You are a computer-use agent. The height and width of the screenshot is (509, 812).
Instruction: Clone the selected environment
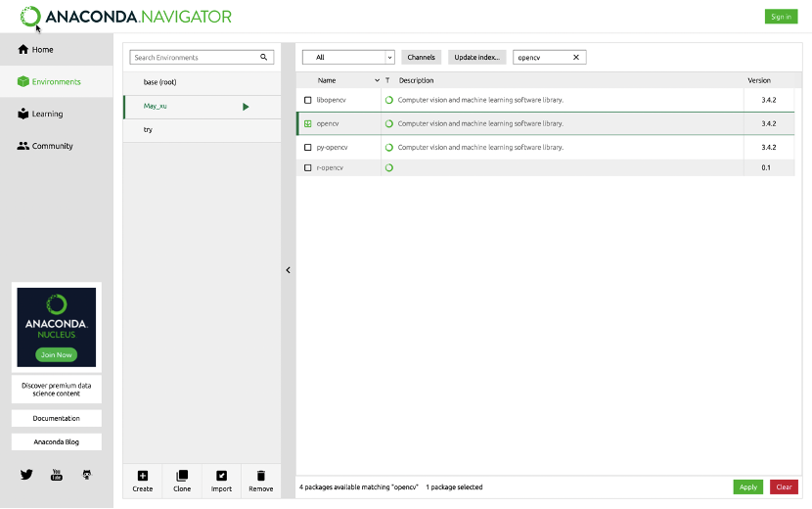point(182,481)
